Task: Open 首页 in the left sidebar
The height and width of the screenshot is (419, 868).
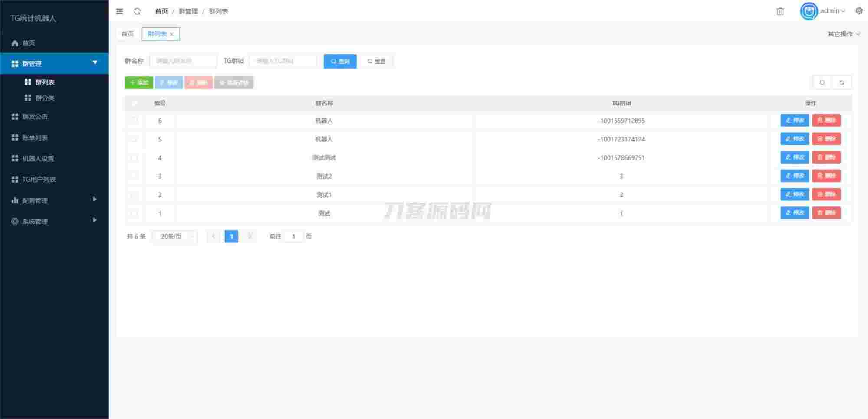Action: coord(29,43)
